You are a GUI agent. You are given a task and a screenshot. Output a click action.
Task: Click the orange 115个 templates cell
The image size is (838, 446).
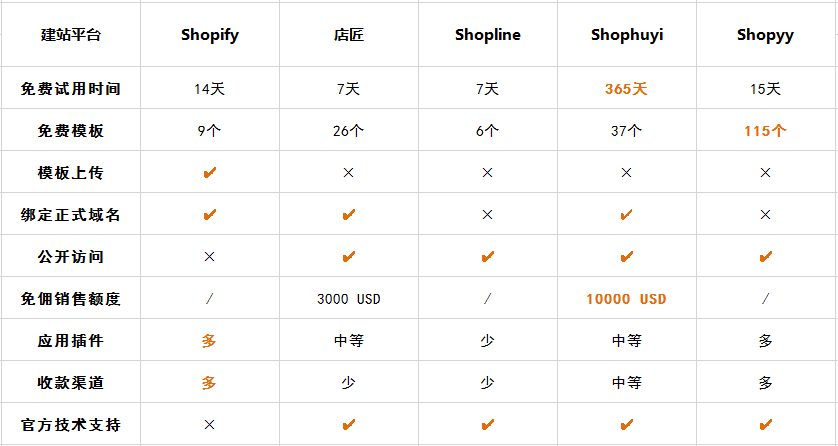(765, 131)
